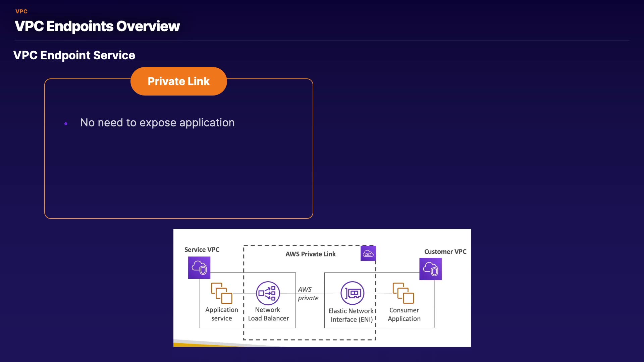This screenshot has height=362, width=644.
Task: Click the purple bullet point marker
Action: click(66, 124)
